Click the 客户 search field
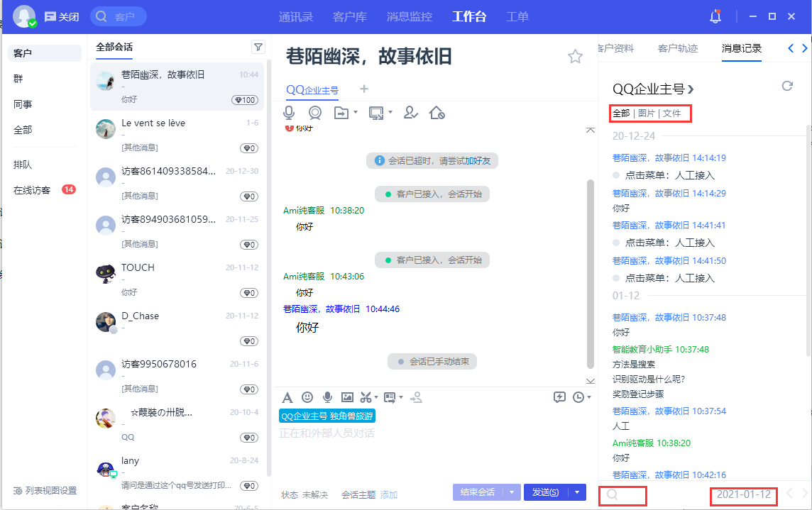812x510 pixels. (x=119, y=16)
